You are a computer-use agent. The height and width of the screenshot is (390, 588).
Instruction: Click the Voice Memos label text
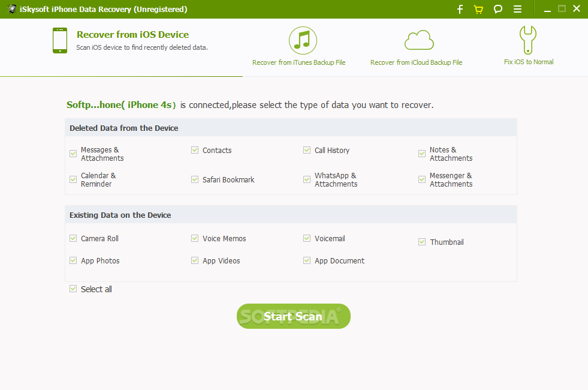pos(224,239)
